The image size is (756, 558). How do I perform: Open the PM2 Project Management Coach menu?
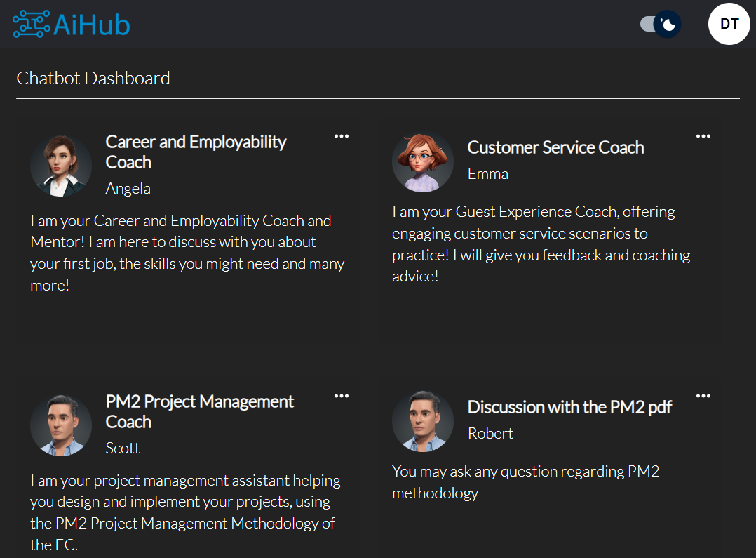(342, 395)
